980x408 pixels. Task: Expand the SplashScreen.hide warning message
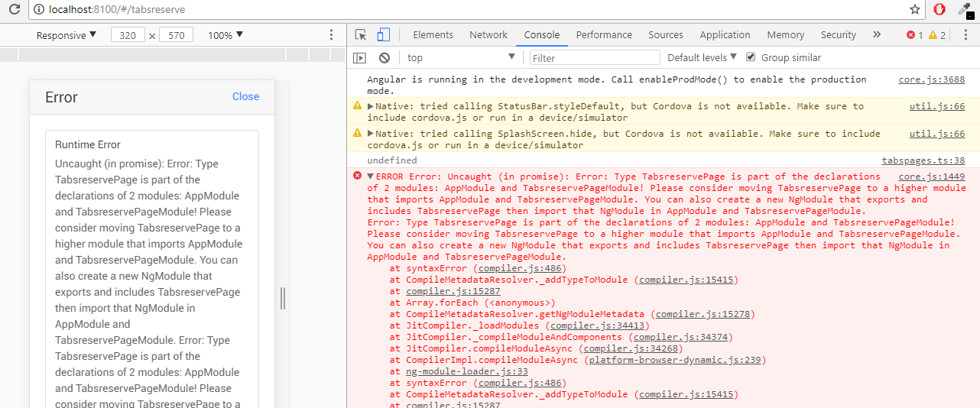point(371,134)
